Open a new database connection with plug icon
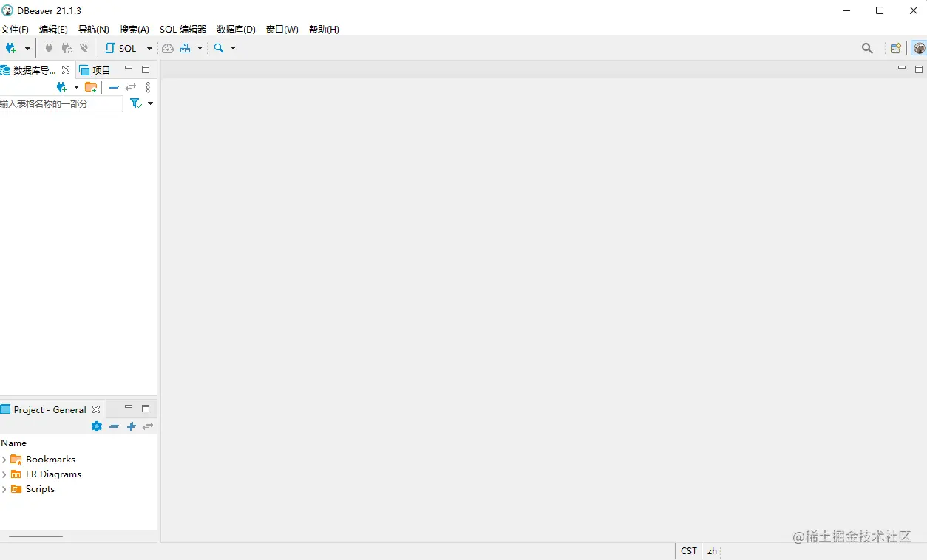The height and width of the screenshot is (560, 927). coord(10,48)
